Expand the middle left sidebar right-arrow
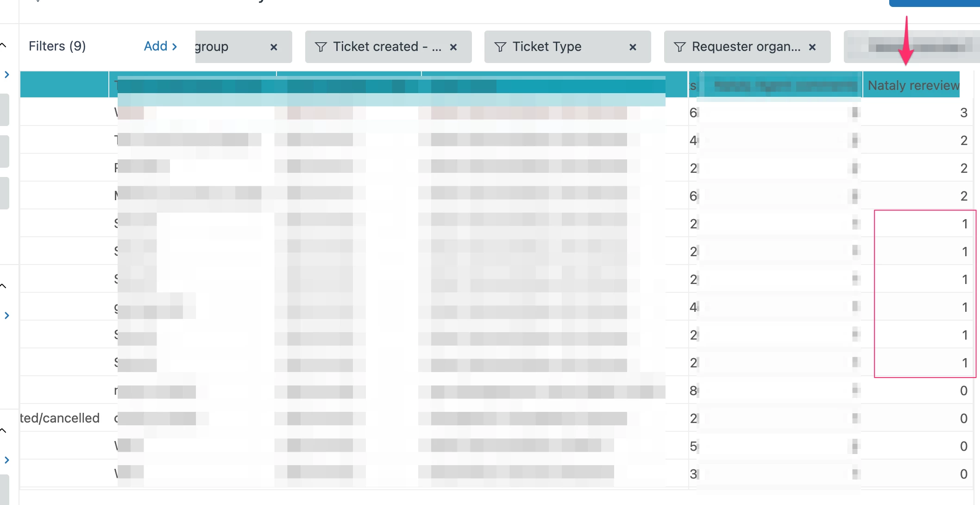Image resolution: width=980 pixels, height=505 pixels. click(x=6, y=316)
